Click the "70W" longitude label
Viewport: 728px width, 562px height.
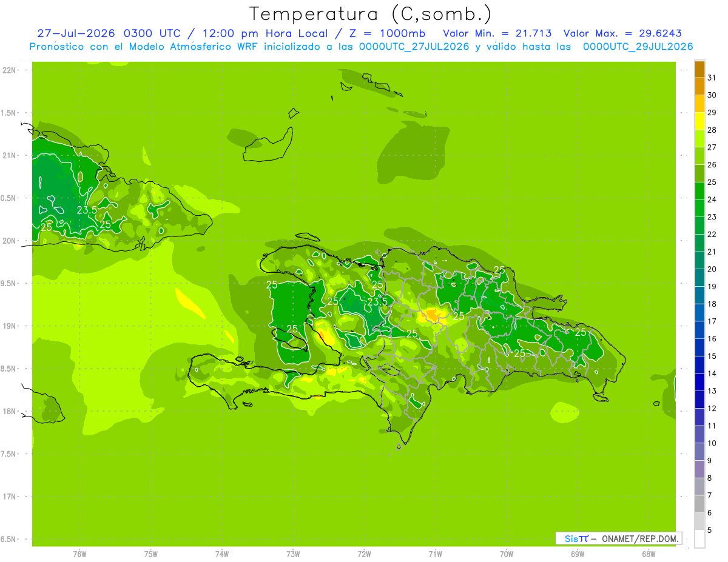[507, 554]
